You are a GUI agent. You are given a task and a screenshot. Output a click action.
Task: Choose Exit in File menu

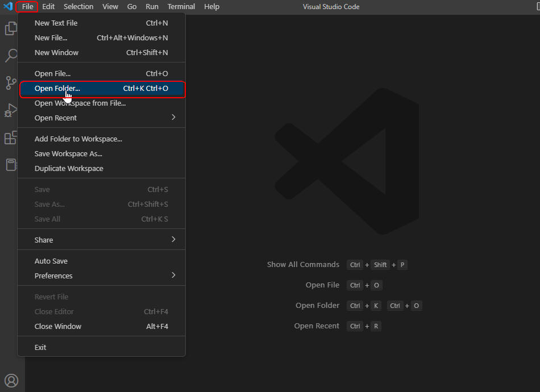tap(102, 348)
